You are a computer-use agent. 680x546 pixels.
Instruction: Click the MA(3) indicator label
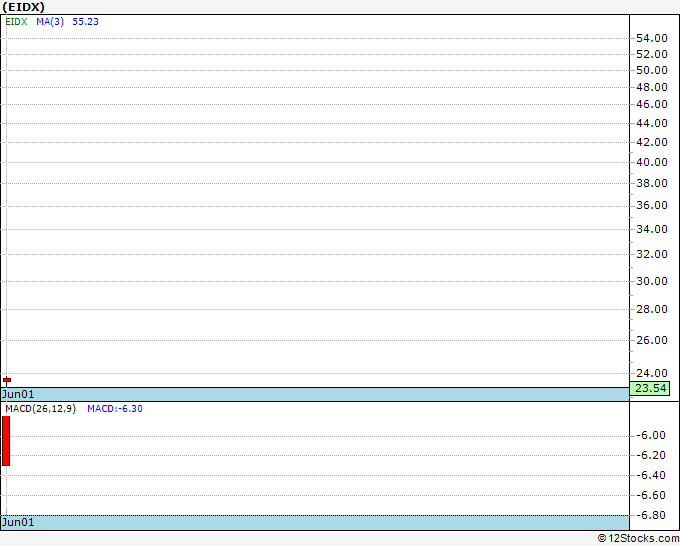(50, 22)
